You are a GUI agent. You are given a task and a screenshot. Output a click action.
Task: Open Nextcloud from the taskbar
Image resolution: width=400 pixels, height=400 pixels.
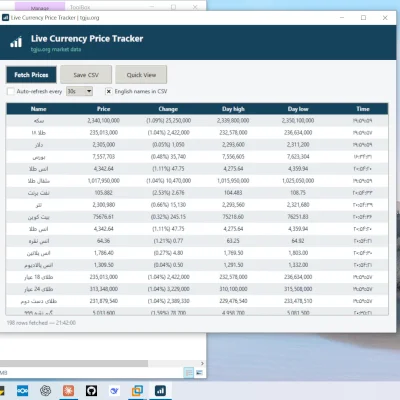coord(22,390)
